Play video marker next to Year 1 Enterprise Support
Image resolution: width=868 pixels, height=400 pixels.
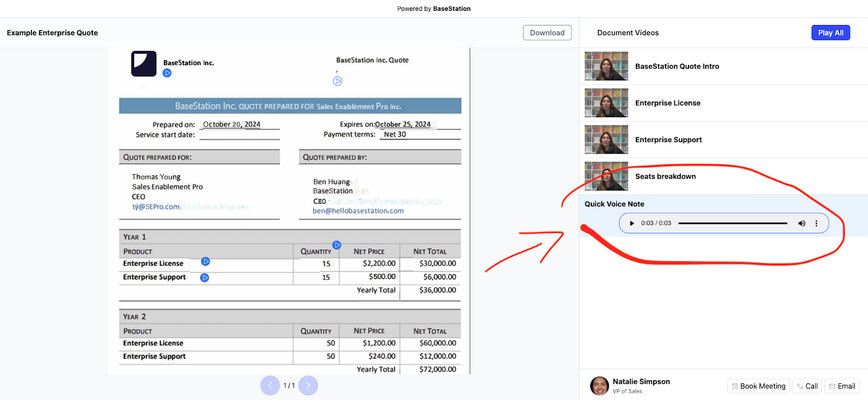click(x=205, y=278)
